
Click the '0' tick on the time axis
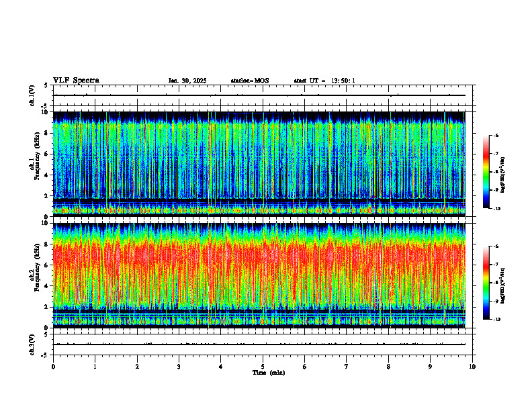(53, 367)
